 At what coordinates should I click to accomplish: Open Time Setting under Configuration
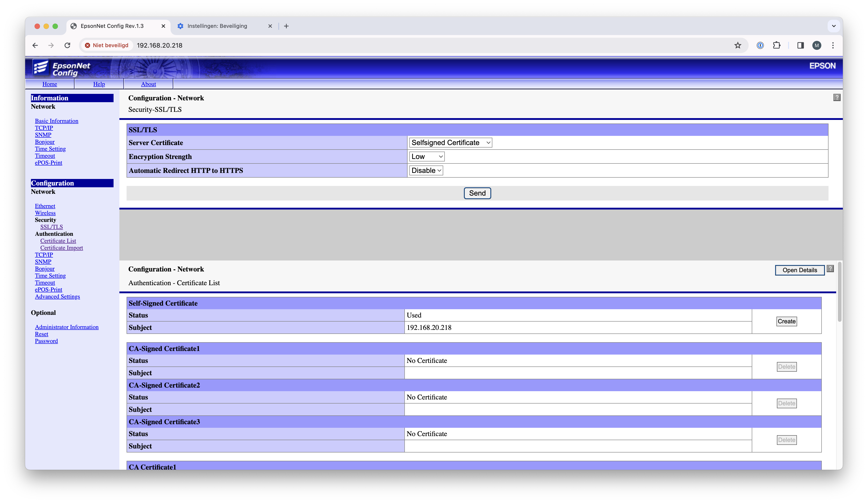pyautogui.click(x=50, y=276)
